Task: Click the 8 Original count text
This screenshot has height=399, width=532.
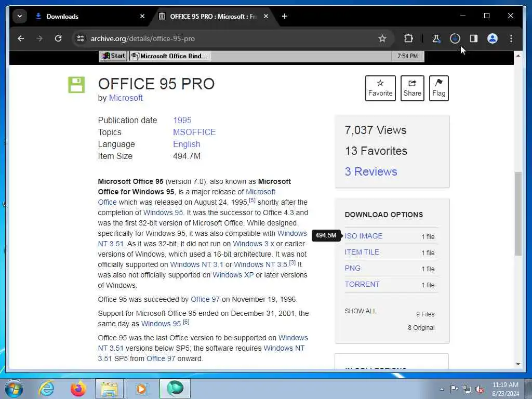Action: click(421, 328)
